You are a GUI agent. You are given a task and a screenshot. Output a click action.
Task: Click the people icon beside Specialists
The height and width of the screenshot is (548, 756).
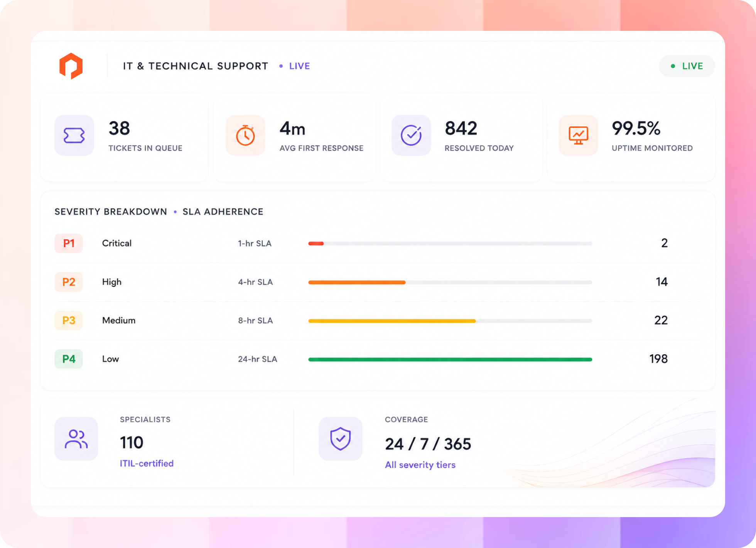(x=76, y=439)
